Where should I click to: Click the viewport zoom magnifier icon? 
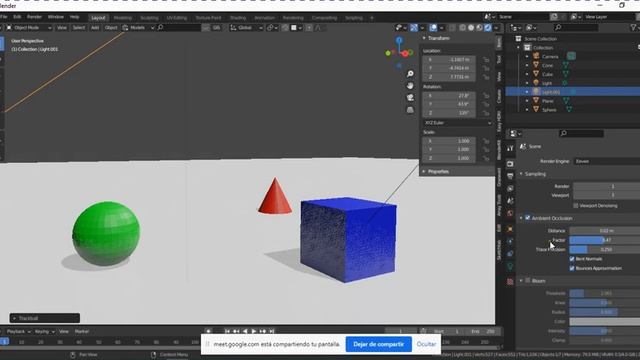click(x=410, y=74)
